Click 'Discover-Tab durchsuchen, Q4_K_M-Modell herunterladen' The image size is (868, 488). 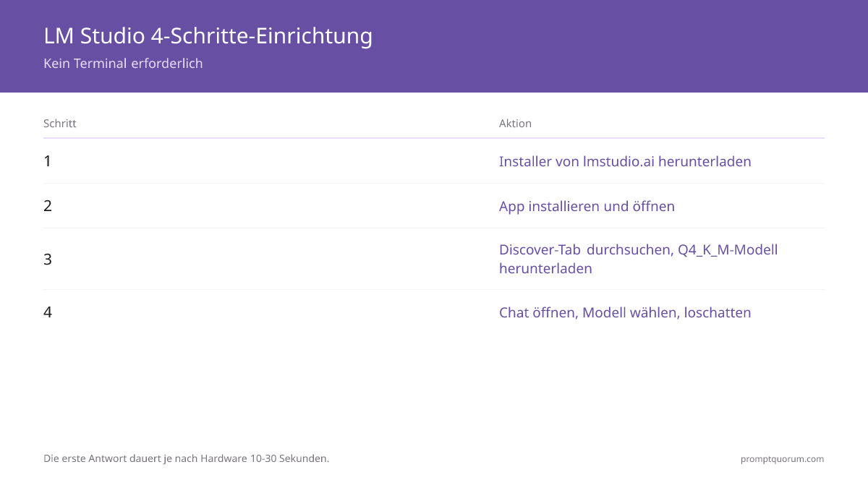[x=638, y=259]
